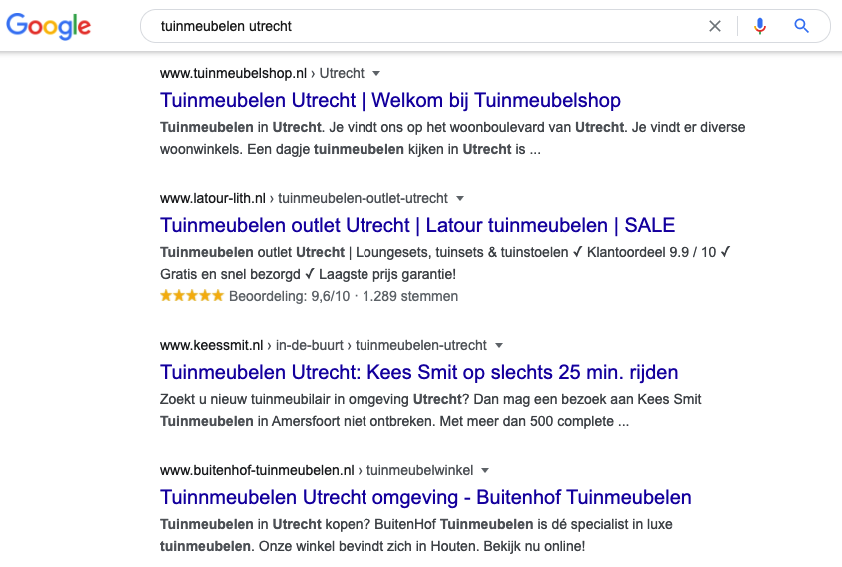The width and height of the screenshot is (842, 567).
Task: Open the dropdown arrow beside buitenhof-tuinmeubelen.nl URL
Action: 485,470
